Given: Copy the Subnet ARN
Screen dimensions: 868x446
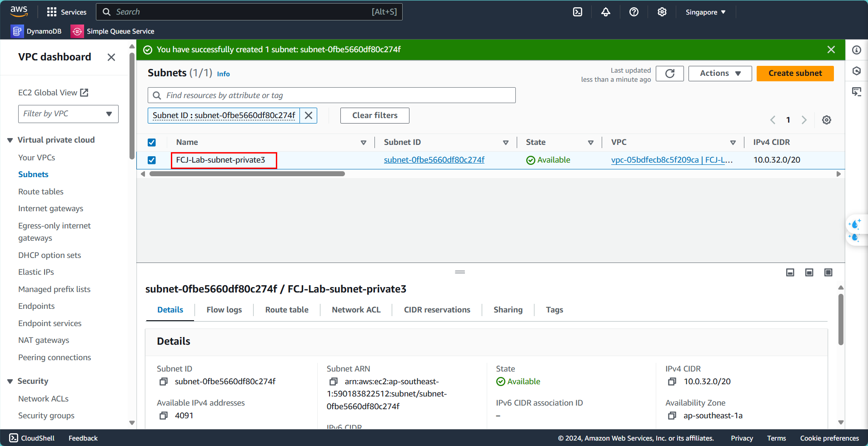Looking at the screenshot, I should (x=334, y=382).
